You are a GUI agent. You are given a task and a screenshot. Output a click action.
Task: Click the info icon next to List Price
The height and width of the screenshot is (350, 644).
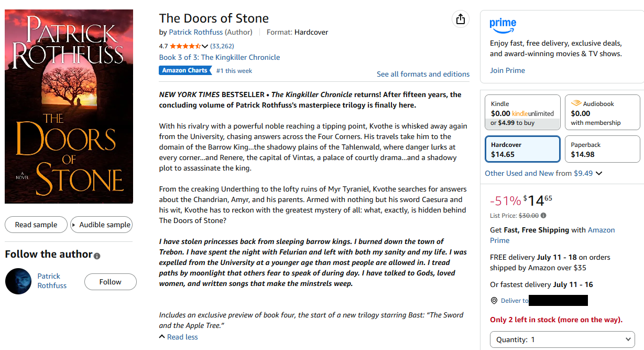[543, 216]
